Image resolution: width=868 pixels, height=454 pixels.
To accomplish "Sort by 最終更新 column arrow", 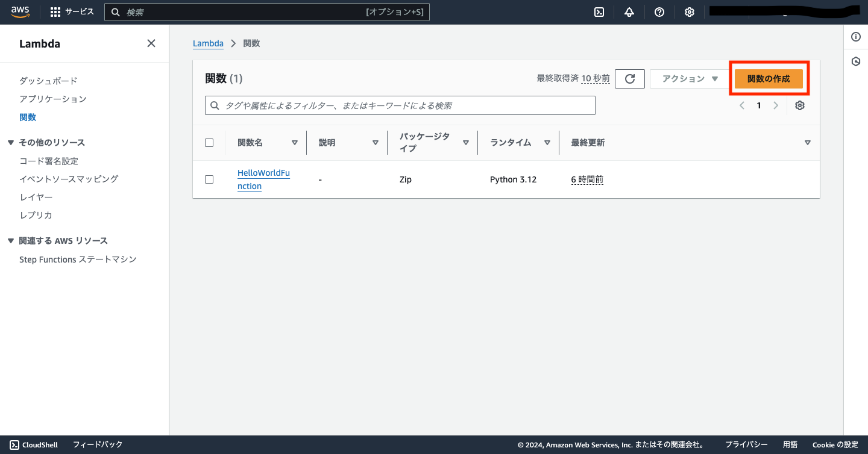I will (808, 143).
